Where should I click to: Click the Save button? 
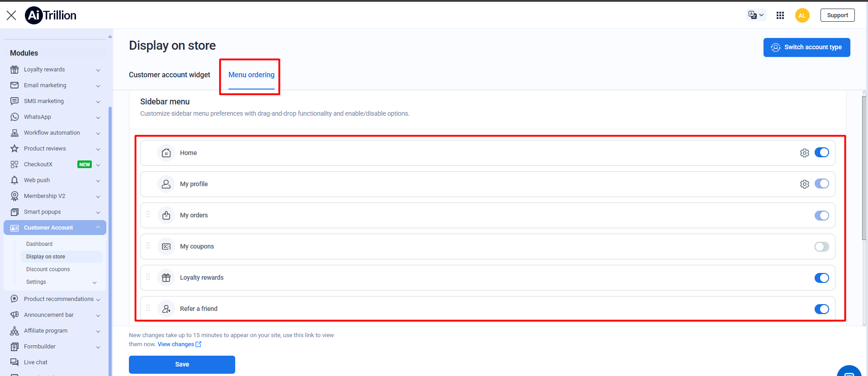click(x=182, y=365)
